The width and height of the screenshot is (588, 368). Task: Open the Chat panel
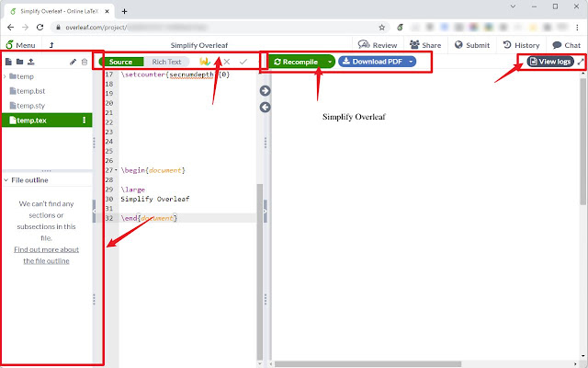pyautogui.click(x=566, y=45)
